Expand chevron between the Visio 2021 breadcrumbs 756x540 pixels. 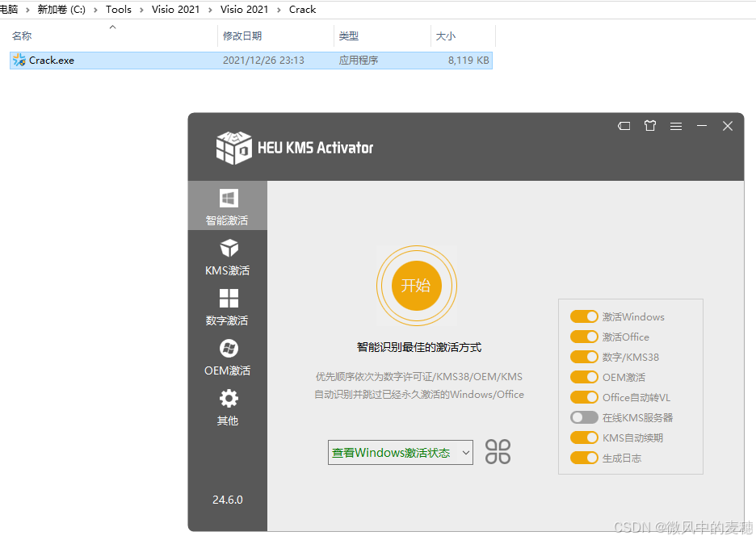pos(210,10)
